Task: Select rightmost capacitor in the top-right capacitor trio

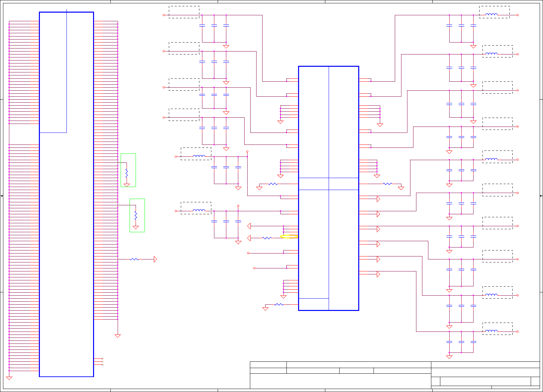Action: 474,25
